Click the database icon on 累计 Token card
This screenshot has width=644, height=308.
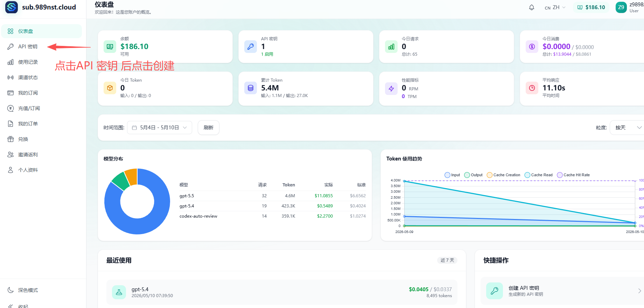pyautogui.click(x=251, y=88)
